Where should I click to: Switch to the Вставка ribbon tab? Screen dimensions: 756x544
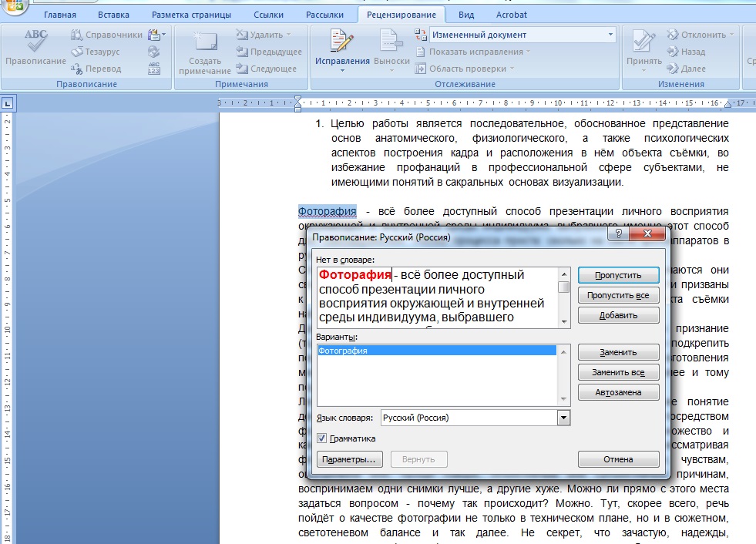(114, 15)
